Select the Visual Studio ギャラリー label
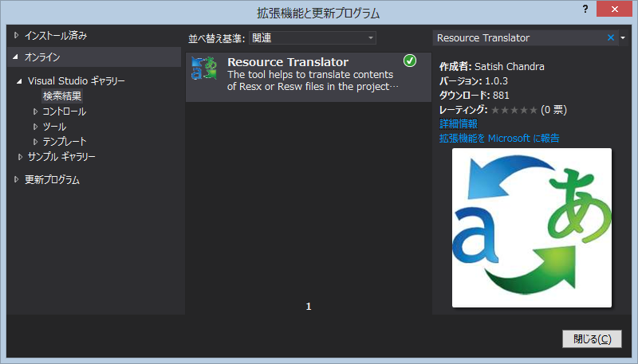This screenshot has height=364, width=638. point(76,80)
